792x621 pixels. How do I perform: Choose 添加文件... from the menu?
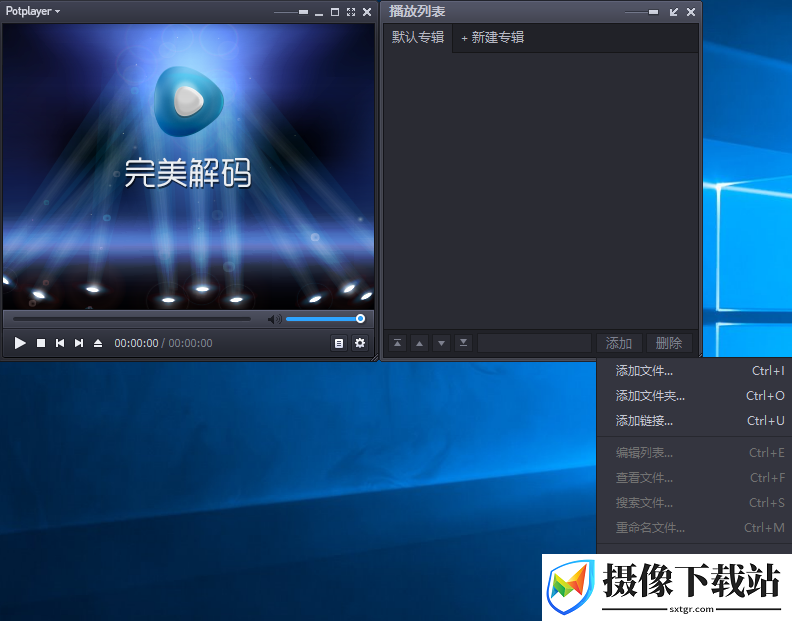point(695,371)
